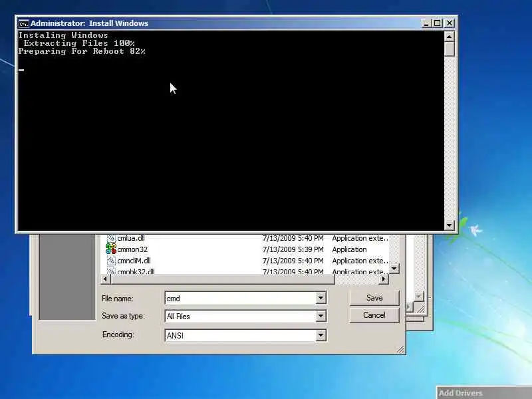Click the Cancel button
The height and width of the screenshot is (399, 532).
pos(374,315)
